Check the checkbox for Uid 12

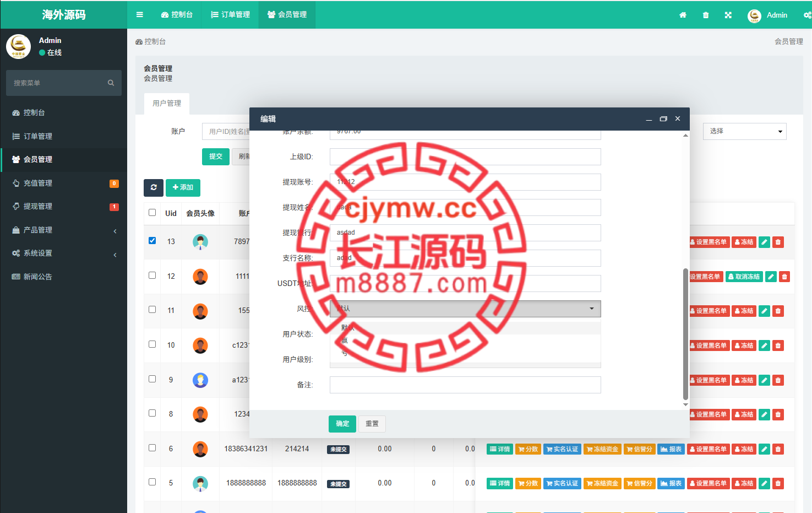pos(152,275)
